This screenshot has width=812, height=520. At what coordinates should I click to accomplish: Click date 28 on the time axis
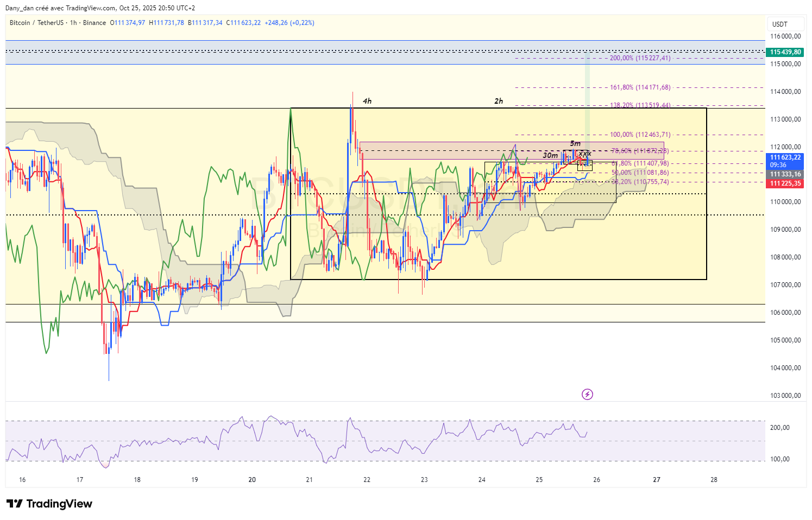click(x=714, y=480)
